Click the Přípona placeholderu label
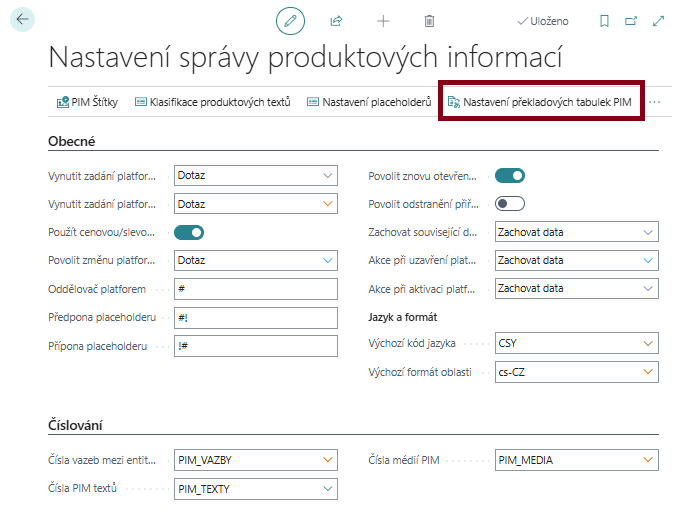This screenshot has width=690, height=521. (x=97, y=346)
